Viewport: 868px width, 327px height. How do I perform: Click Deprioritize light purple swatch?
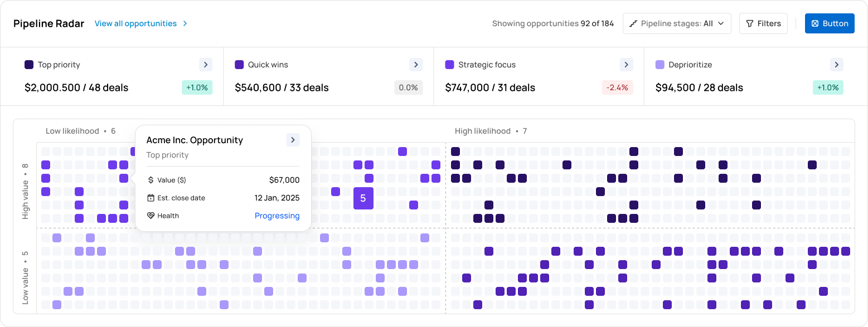660,65
